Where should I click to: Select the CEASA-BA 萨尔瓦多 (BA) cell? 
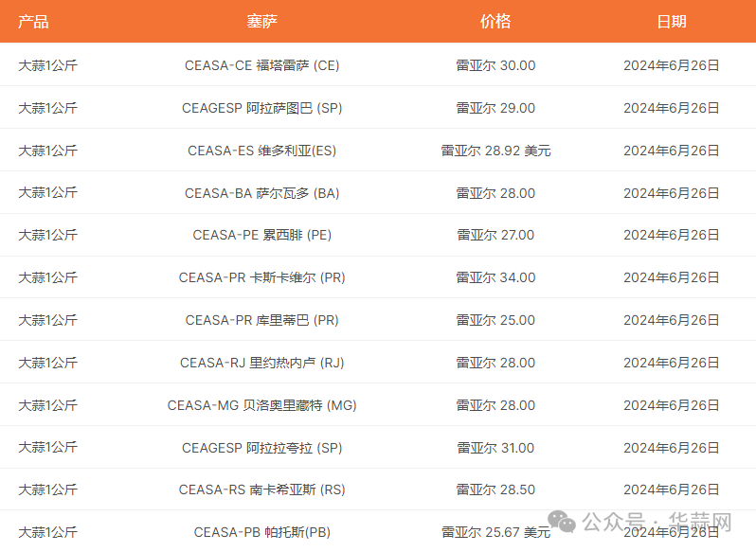tap(261, 193)
